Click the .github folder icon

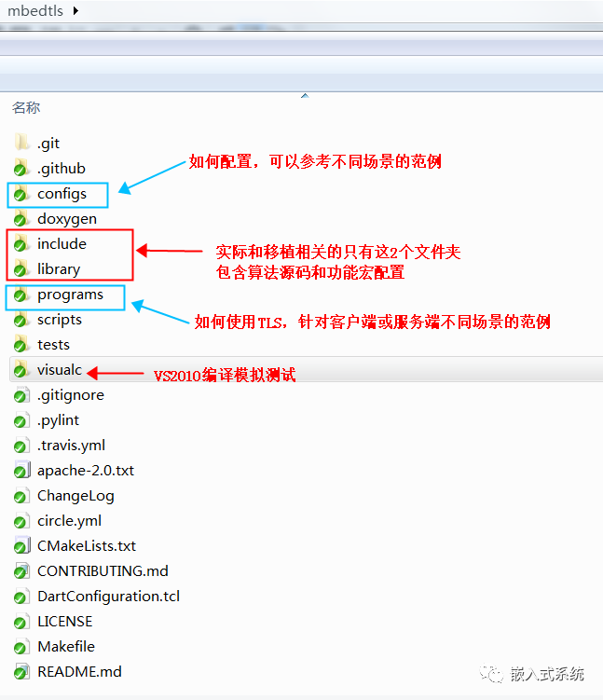[21, 169]
